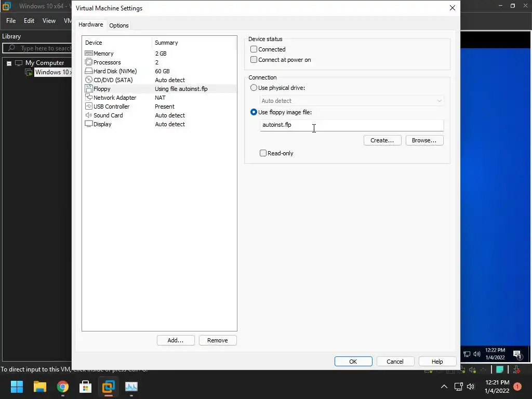Open the physical drive Auto detect dropdown
This screenshot has height=399, width=532.
click(352, 101)
